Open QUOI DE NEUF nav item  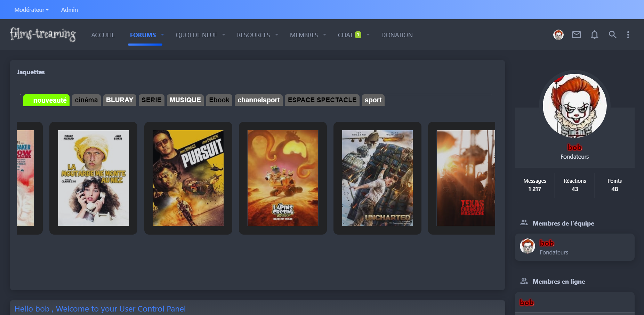(x=196, y=35)
